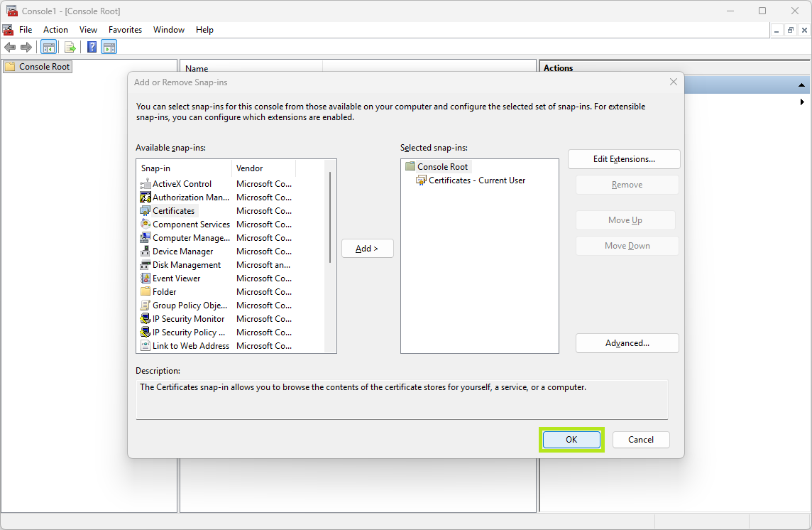812x530 pixels.
Task: Open Help via blue question-mark icon
Action: (x=92, y=47)
